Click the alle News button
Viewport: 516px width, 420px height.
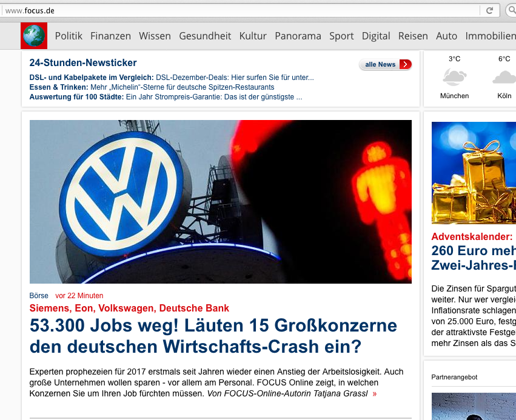[x=386, y=64]
